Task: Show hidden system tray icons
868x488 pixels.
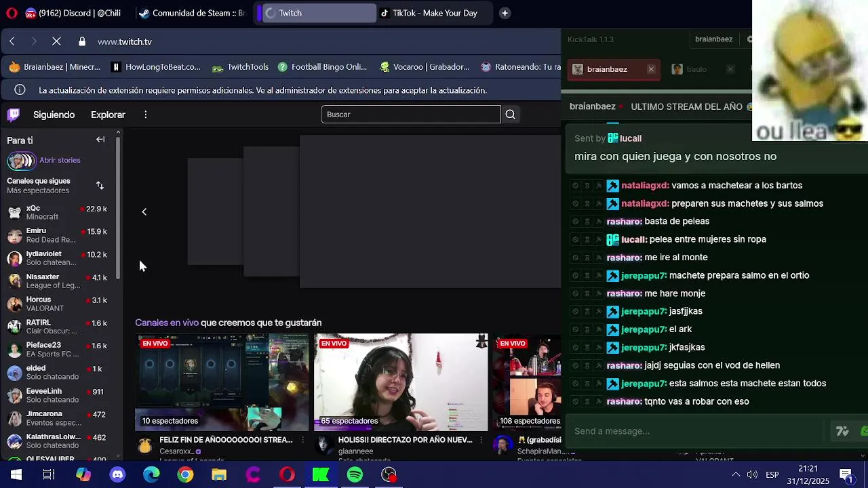Action: (736, 475)
